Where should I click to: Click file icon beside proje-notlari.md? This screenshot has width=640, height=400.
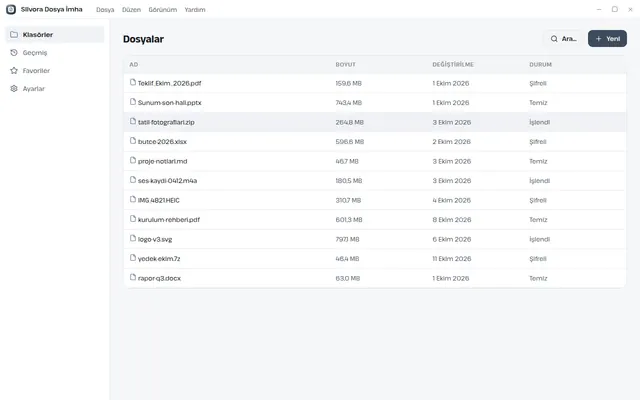[133, 160]
